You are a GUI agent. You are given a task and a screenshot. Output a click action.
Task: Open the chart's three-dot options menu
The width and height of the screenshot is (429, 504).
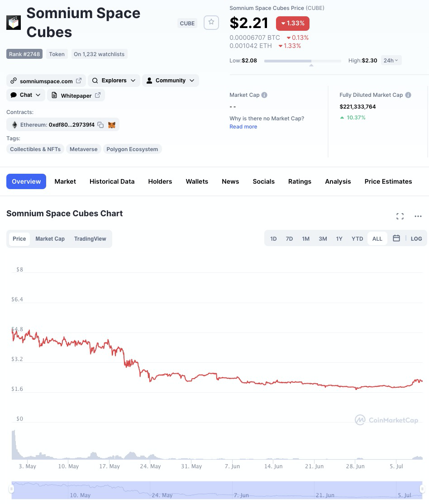(418, 216)
